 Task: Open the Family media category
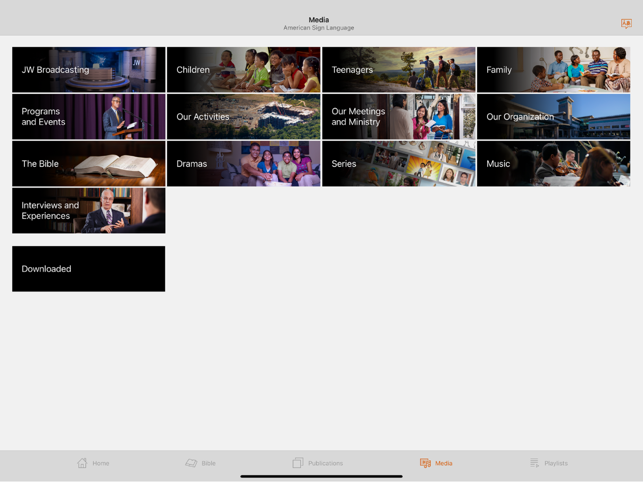pos(554,69)
